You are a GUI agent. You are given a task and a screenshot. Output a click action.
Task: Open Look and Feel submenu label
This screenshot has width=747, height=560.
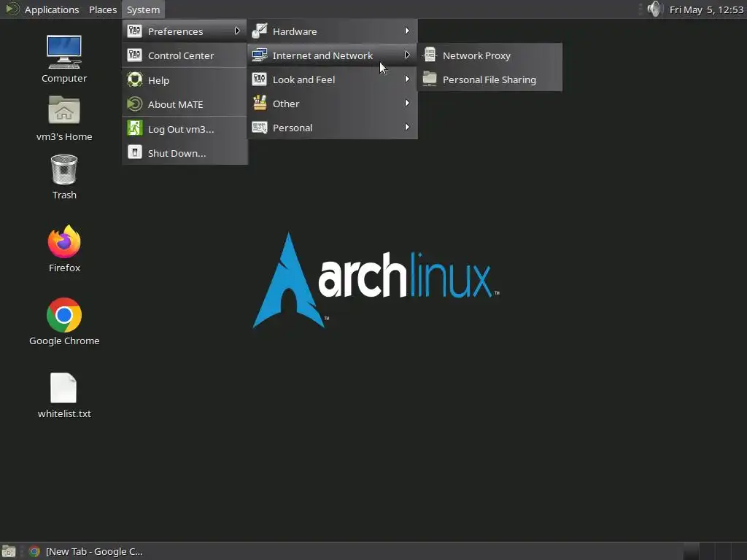[303, 79]
